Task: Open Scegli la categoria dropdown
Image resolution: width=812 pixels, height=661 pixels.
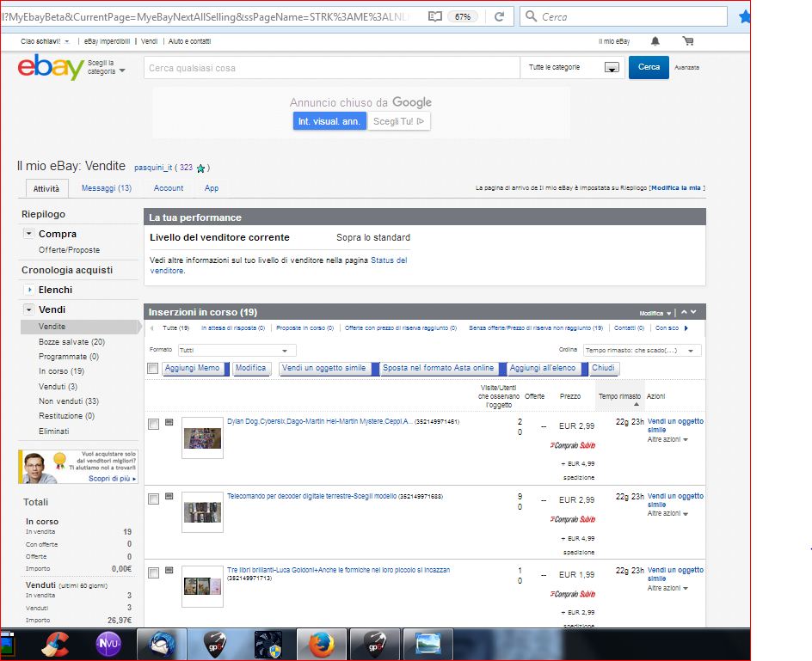Action: [106, 67]
